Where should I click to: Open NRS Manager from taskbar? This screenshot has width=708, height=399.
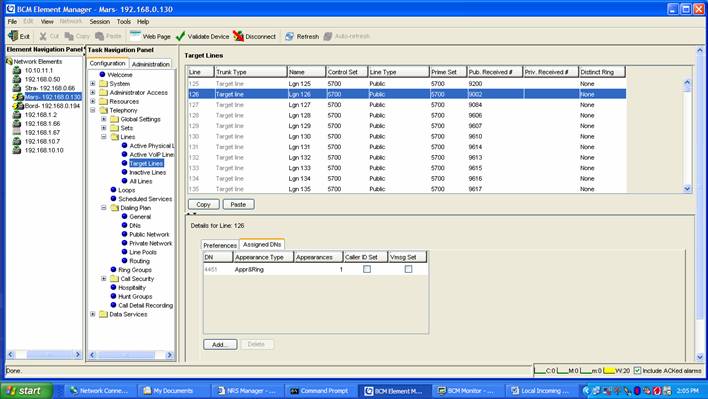(247, 391)
